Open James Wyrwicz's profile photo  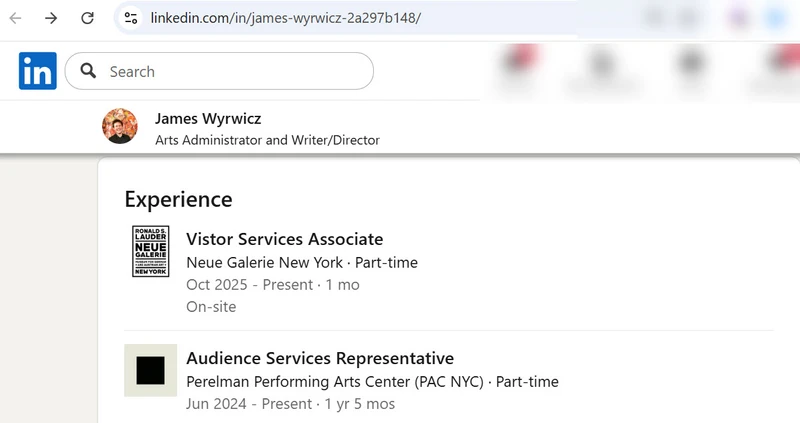120,127
